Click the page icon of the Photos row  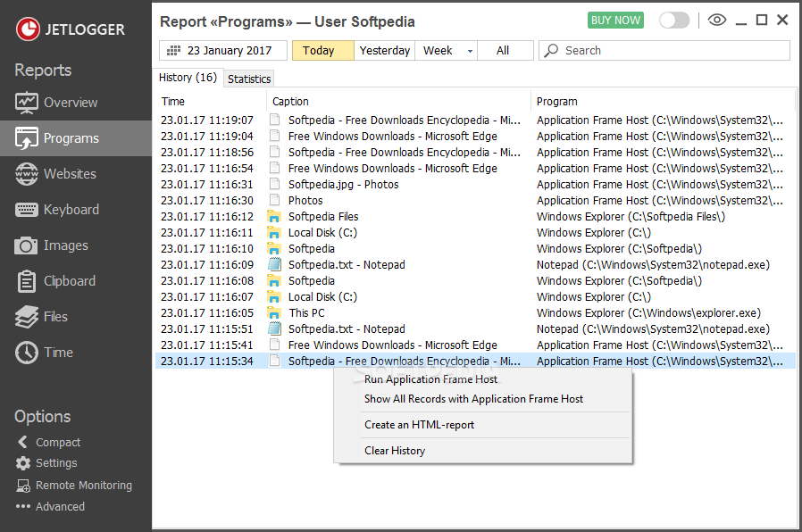pos(275,200)
